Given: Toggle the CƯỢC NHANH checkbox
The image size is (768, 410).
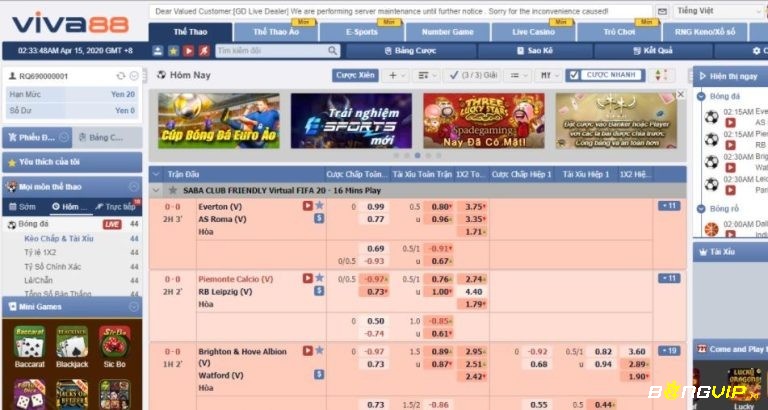Looking at the screenshot, I should (x=575, y=75).
